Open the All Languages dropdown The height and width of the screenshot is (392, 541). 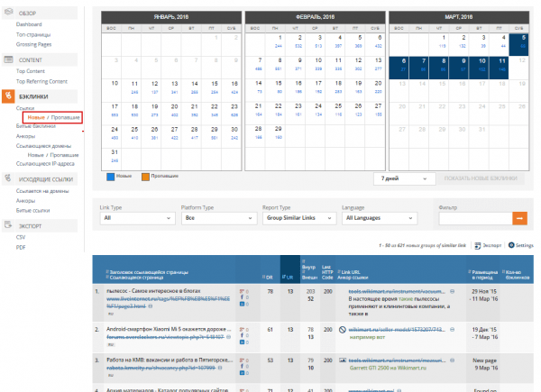380,218
